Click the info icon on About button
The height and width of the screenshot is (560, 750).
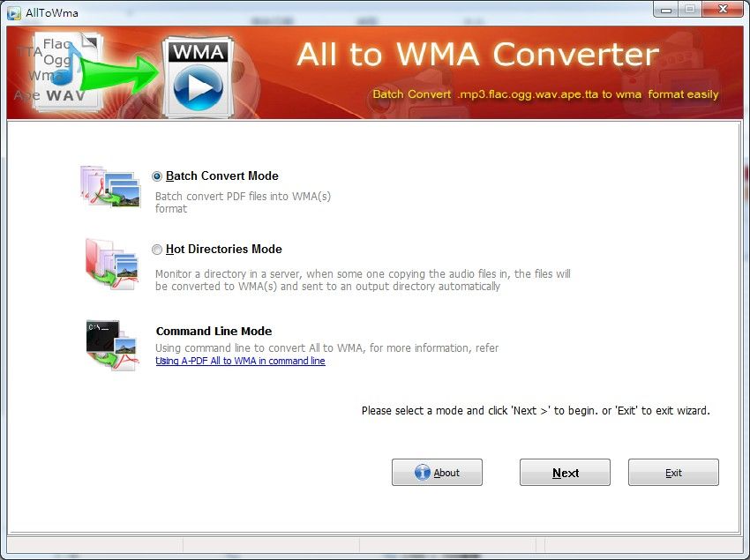tap(423, 473)
